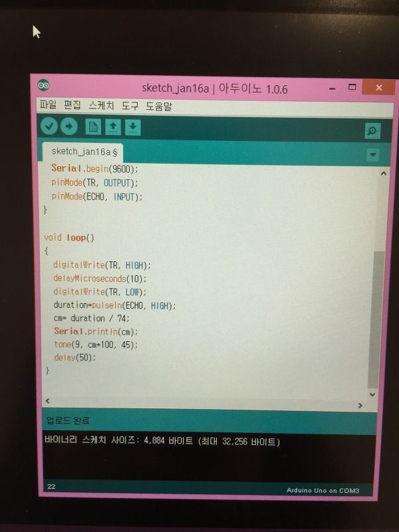Click horizontal scroll left arrow
The height and width of the screenshot is (532, 399).
47,401
